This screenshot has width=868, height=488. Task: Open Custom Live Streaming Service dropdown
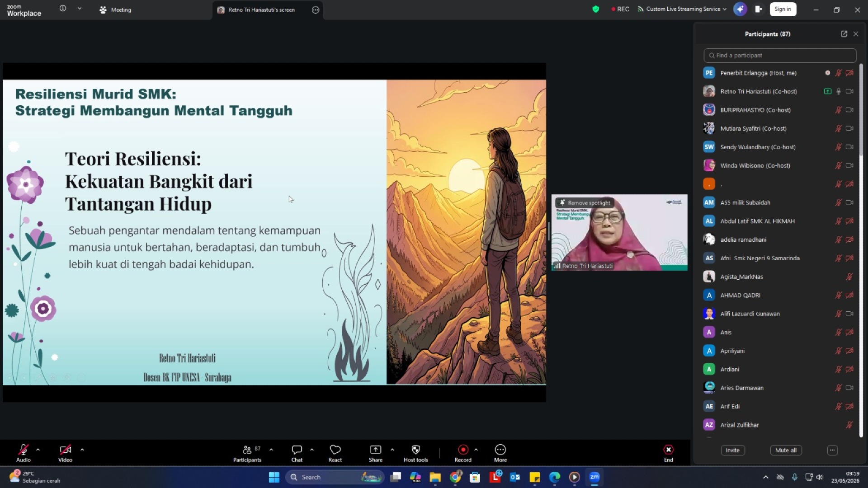(682, 9)
